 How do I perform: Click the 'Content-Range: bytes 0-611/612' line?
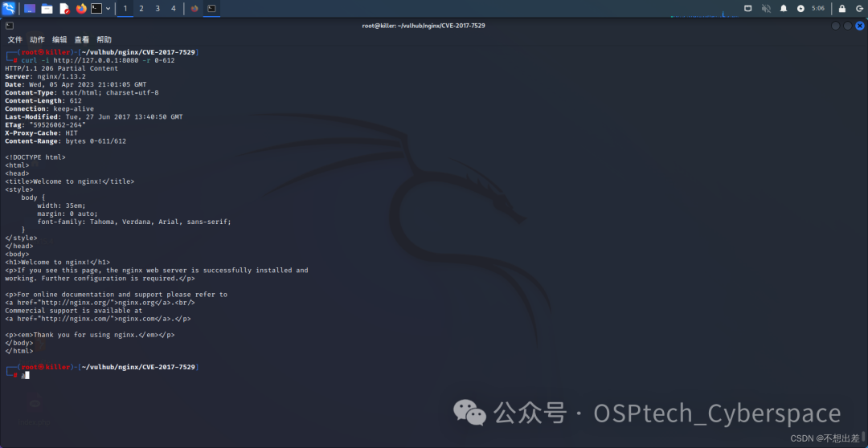[65, 141]
